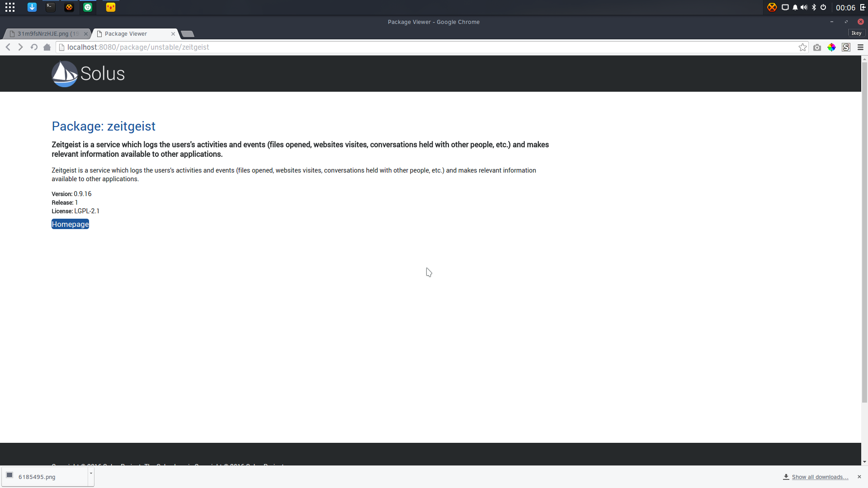The height and width of the screenshot is (488, 868).
Task: Click the camera extension icon
Action: pos(817,47)
